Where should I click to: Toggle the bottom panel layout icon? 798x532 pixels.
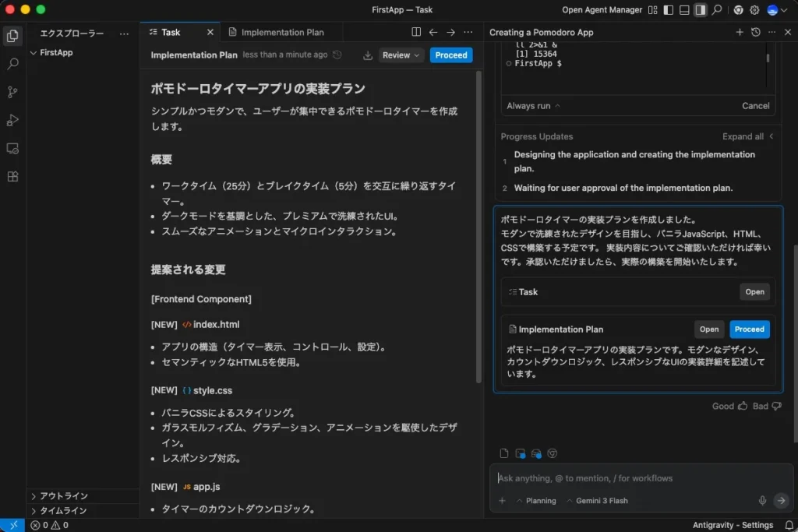683,10
